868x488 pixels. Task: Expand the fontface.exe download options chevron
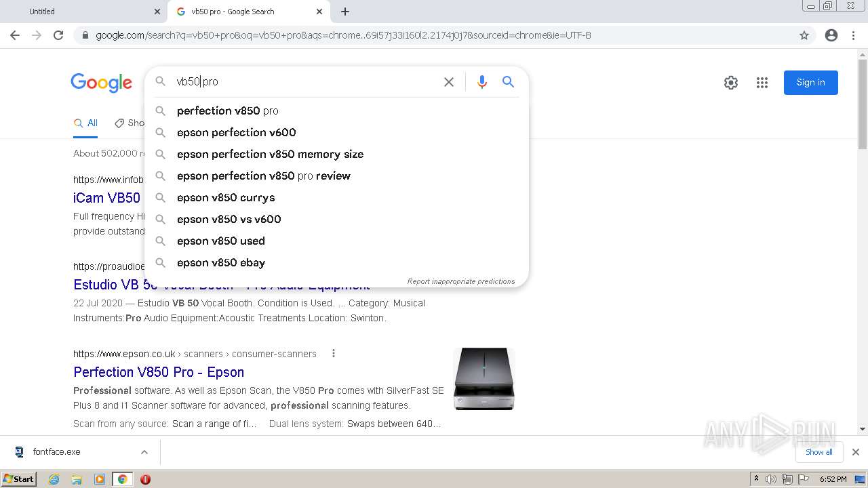[144, 452]
